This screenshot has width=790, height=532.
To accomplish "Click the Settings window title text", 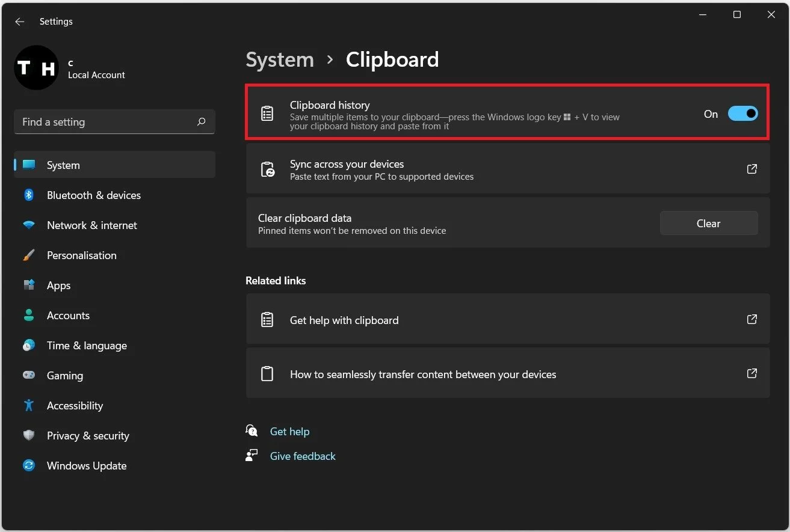I will click(56, 22).
